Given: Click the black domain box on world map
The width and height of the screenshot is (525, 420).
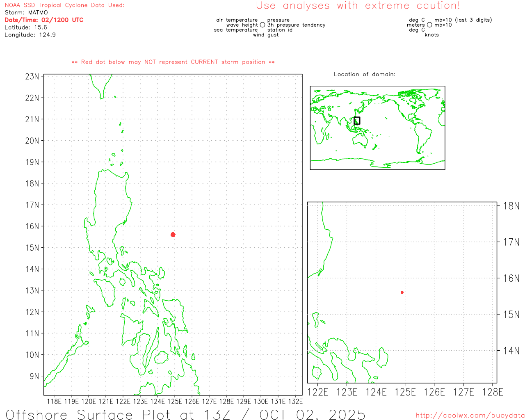Looking at the screenshot, I should [357, 121].
